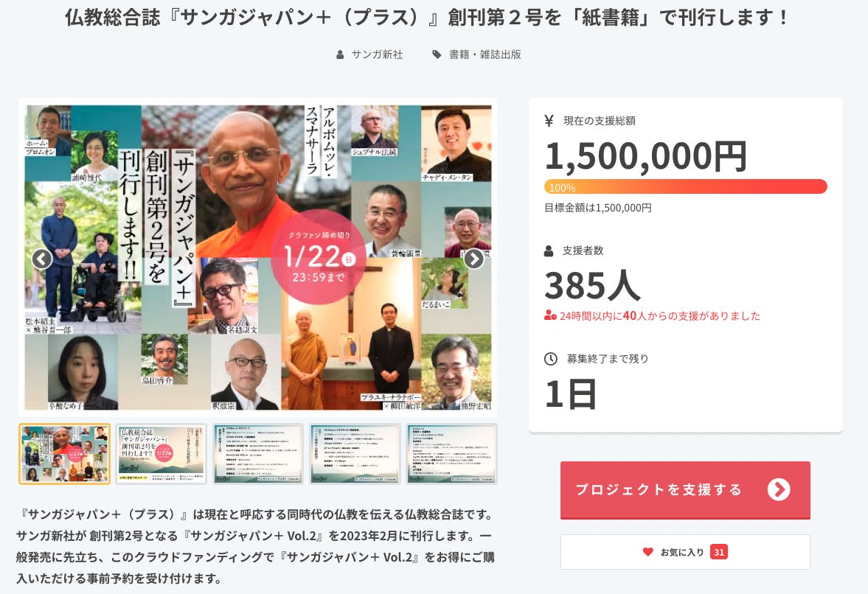Click the yen icon near 現在の支援総額
Screen dimensions: 868x594
[549, 121]
